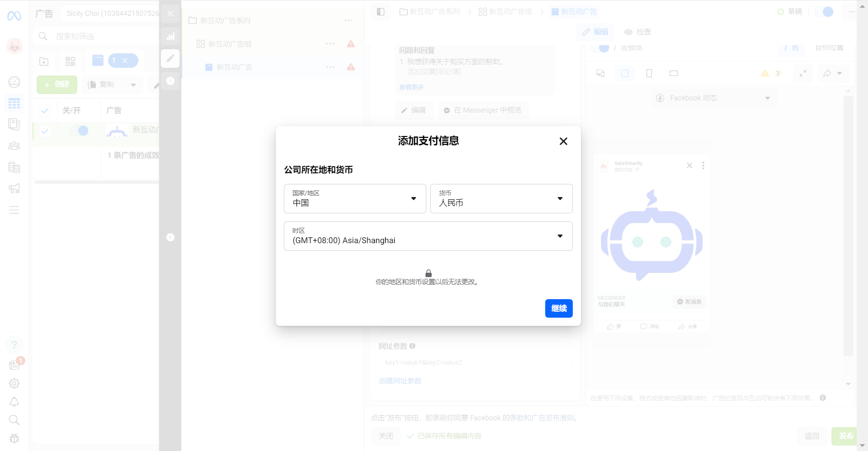The image size is (868, 451).
Task: Select the ad sets grid tab
Action: tap(70, 61)
